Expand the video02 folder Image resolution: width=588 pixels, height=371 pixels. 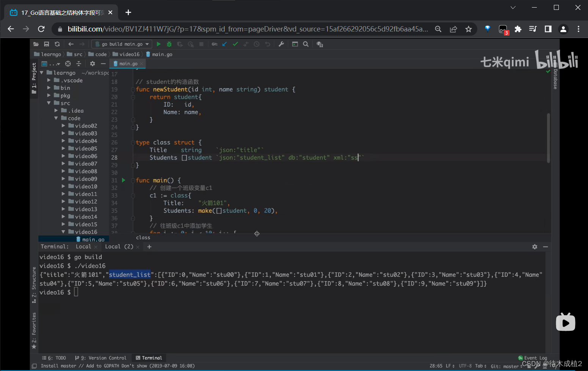(63, 126)
